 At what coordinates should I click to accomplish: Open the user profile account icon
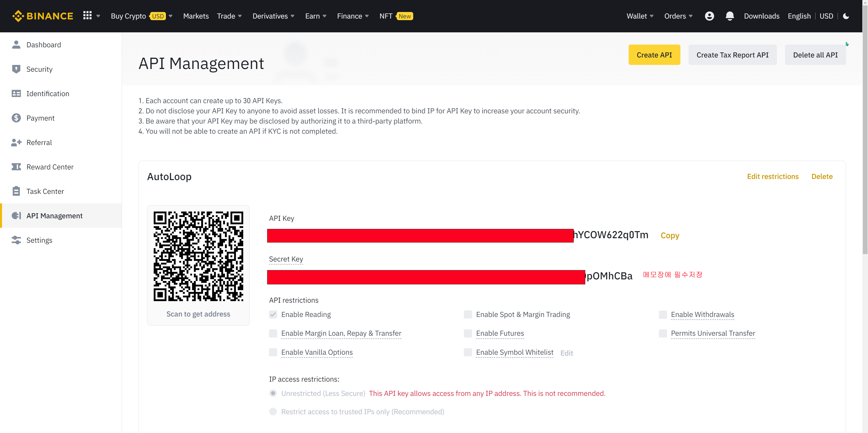[x=709, y=16]
